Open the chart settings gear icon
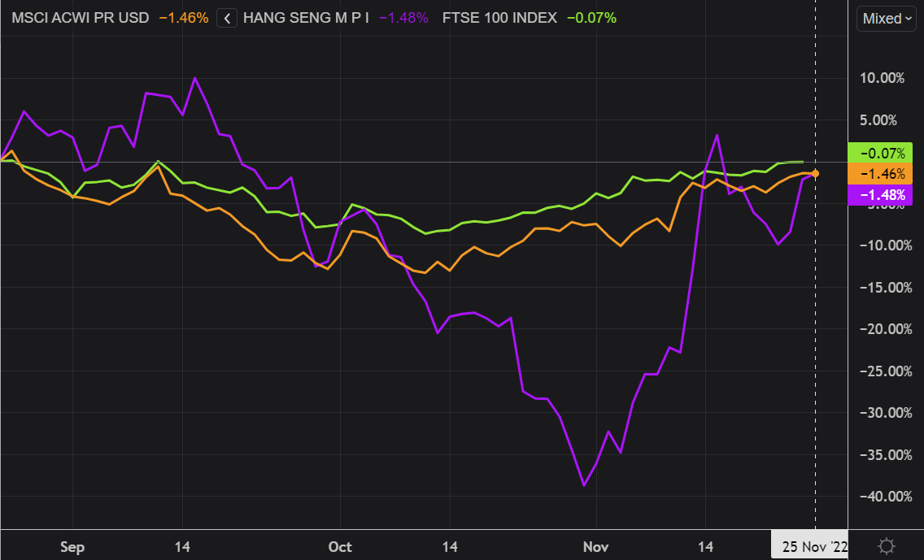This screenshot has width=924, height=560. click(886, 545)
